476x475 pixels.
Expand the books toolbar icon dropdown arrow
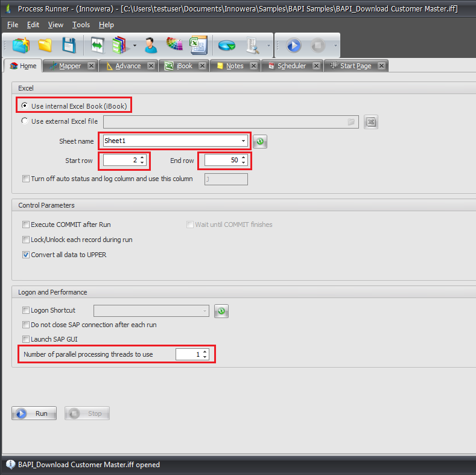134,46
